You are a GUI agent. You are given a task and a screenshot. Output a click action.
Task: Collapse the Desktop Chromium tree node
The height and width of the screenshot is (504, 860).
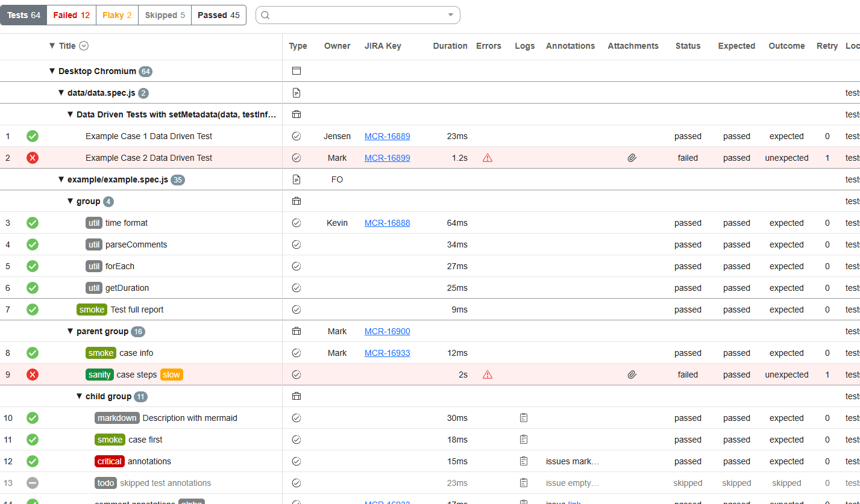coord(52,70)
